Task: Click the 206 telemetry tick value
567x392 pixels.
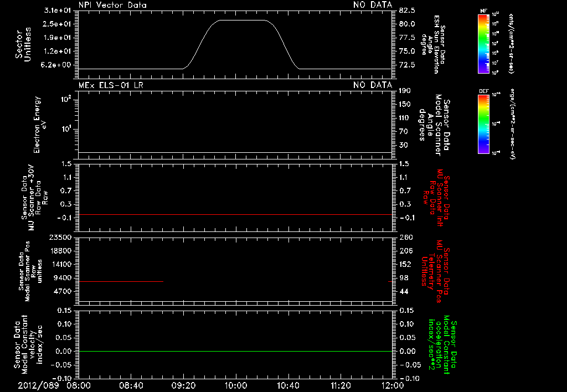Action: 406,251
